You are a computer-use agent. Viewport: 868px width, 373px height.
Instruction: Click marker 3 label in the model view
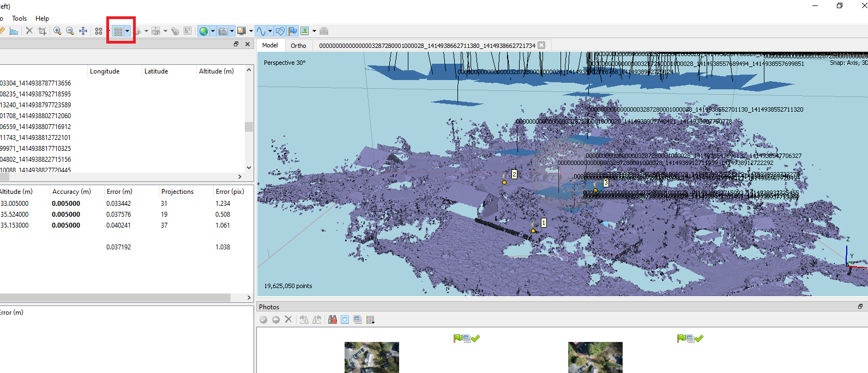point(606,182)
